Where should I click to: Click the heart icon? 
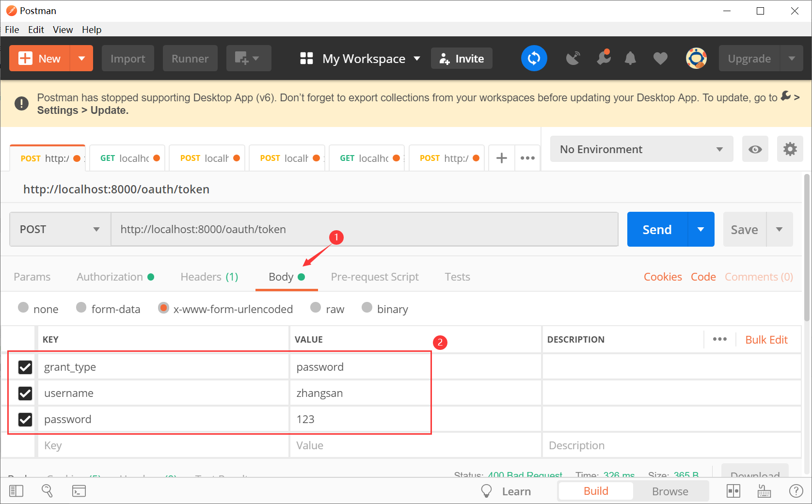660,59
